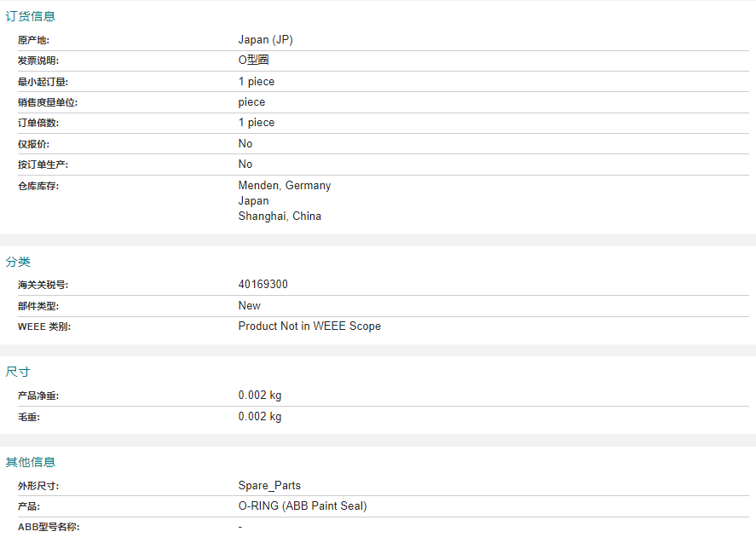Click the 尺寸 section heading
Image resolution: width=756 pixels, height=543 pixels.
click(x=18, y=372)
